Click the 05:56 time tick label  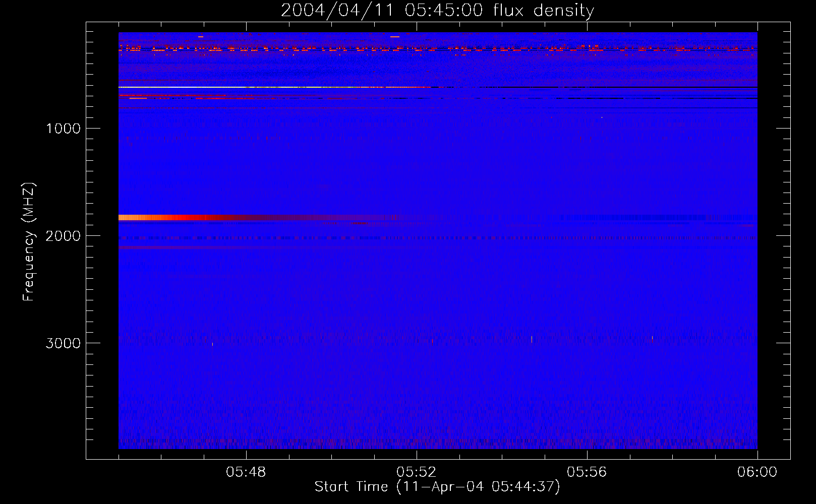tap(587, 472)
